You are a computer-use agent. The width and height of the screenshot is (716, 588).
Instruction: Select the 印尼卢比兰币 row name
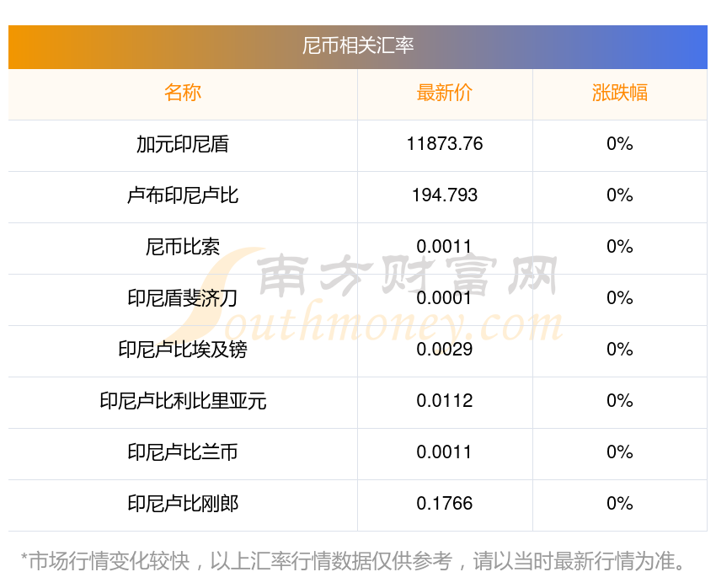coord(183,452)
